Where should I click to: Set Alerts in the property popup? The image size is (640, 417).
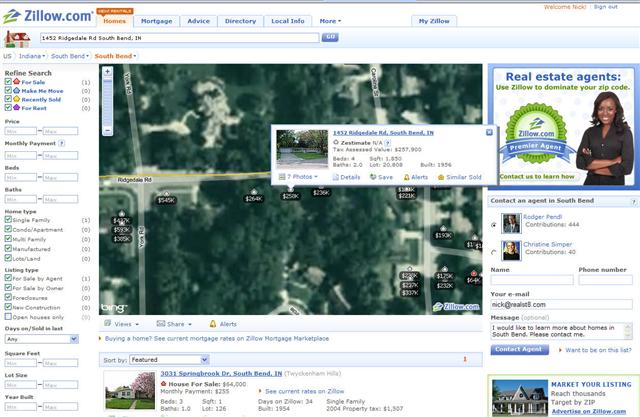(x=416, y=177)
